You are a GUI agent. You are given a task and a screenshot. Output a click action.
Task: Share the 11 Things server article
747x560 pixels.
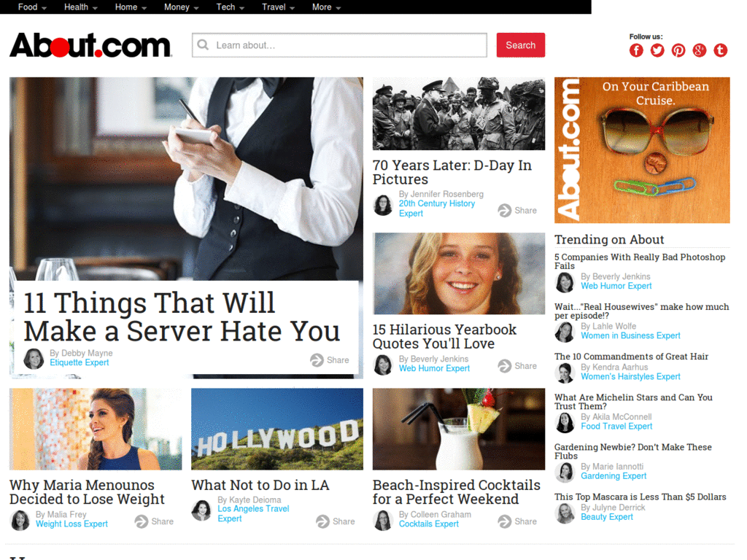click(x=330, y=360)
